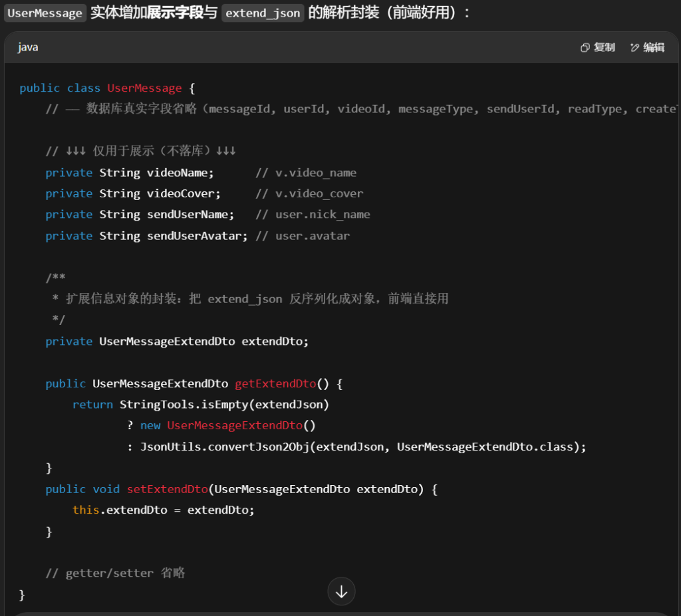This screenshot has height=616, width=681.
Task: Click the videoName field declaration
Action: pyautogui.click(x=180, y=173)
